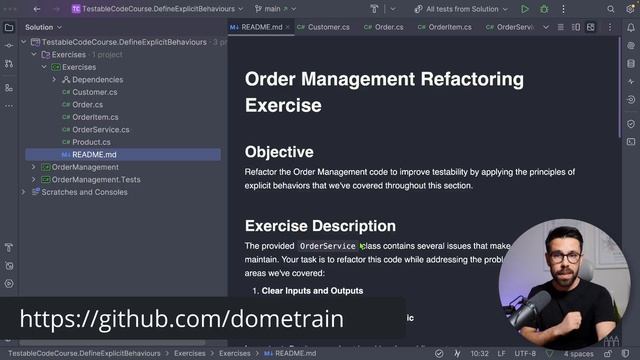Open the Explorer tool window icon
The image size is (640, 360).
[x=9, y=28]
